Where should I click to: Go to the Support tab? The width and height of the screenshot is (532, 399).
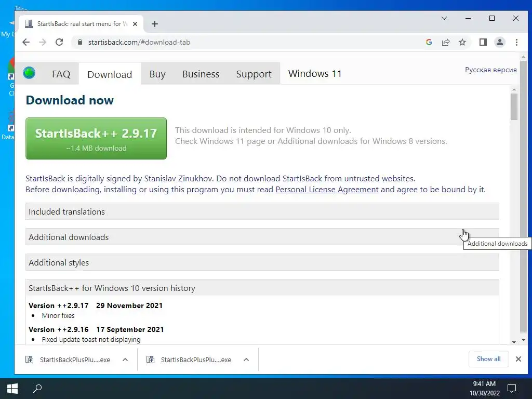point(254,74)
